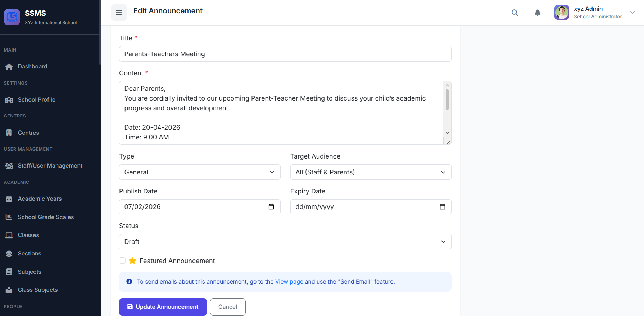Expand the Type dropdown showing General

[x=200, y=172]
